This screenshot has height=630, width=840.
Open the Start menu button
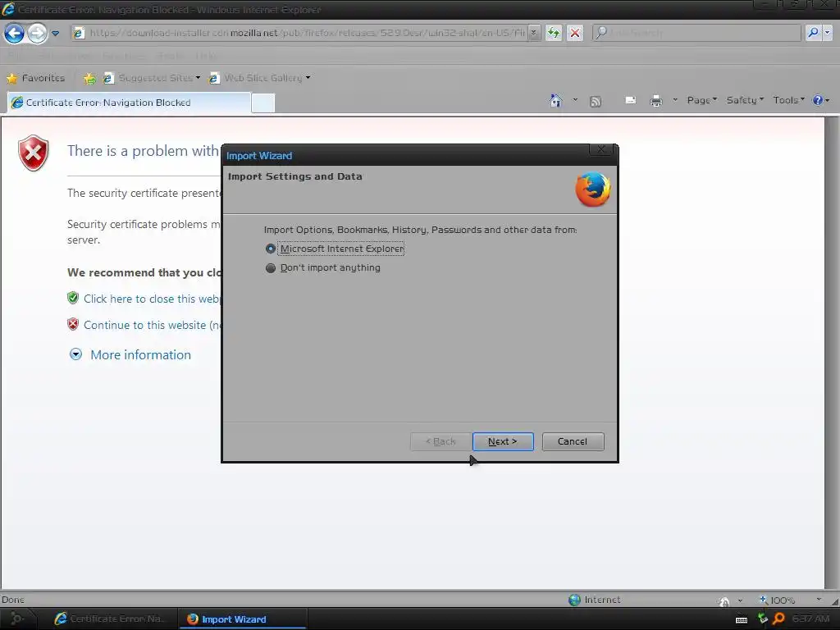coord(16,619)
